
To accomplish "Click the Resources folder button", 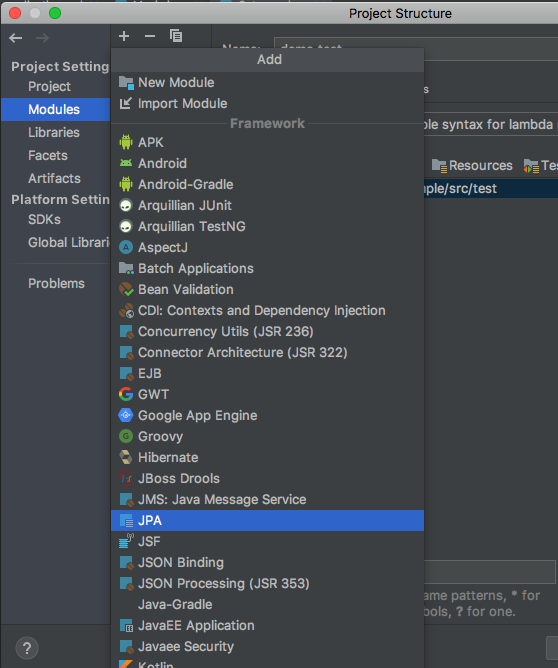I will [472, 165].
